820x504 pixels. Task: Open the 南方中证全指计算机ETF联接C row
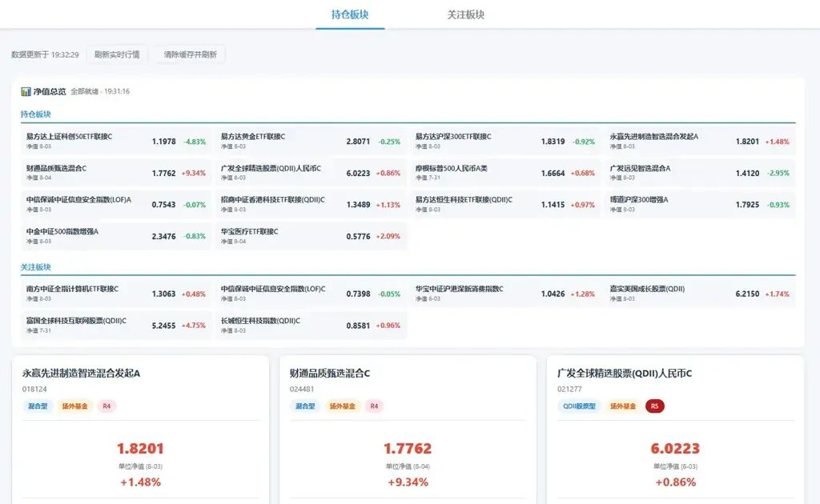[x=116, y=294]
